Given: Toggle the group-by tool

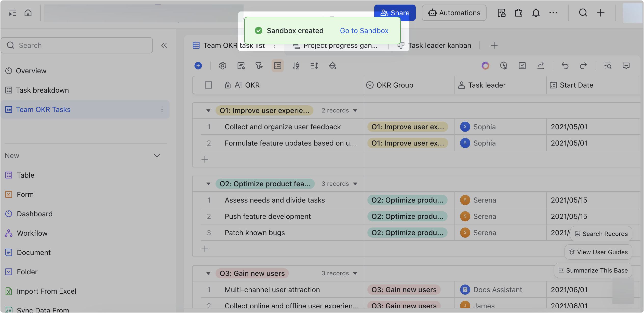Looking at the screenshot, I should tap(278, 66).
